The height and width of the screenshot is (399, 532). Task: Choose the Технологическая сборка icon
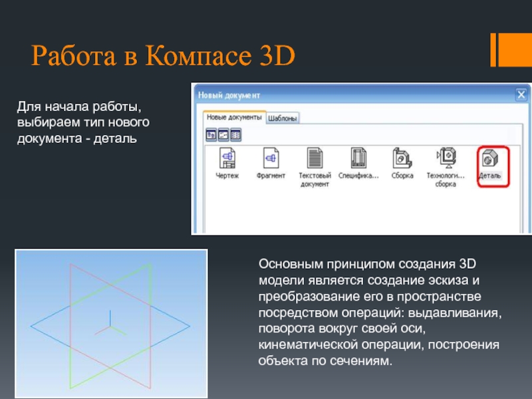pyautogui.click(x=446, y=158)
